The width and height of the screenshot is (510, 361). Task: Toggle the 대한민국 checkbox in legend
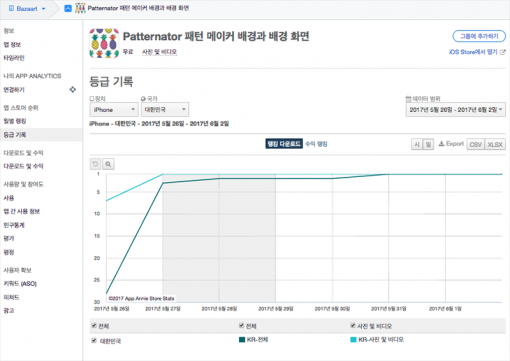94,341
